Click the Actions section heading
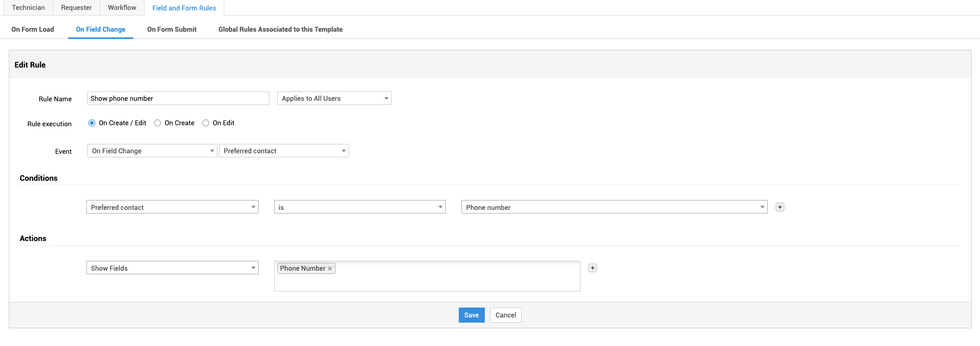The height and width of the screenshot is (346, 980). click(x=33, y=238)
